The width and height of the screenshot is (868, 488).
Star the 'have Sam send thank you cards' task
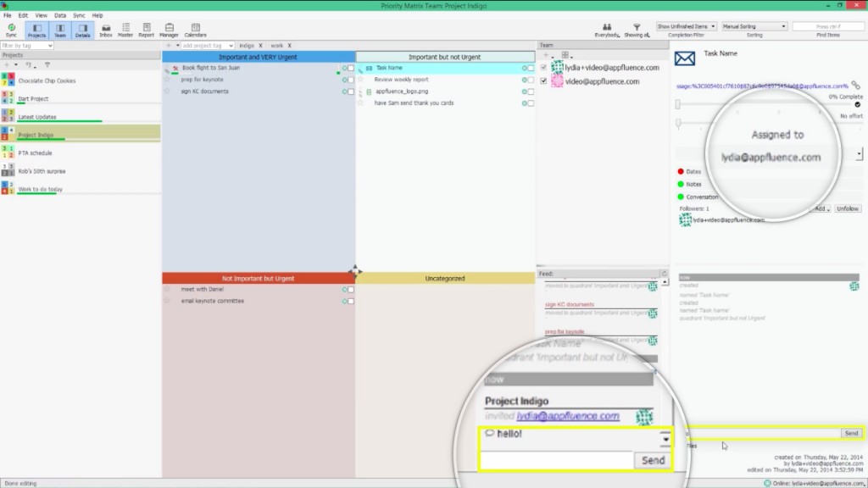point(360,103)
